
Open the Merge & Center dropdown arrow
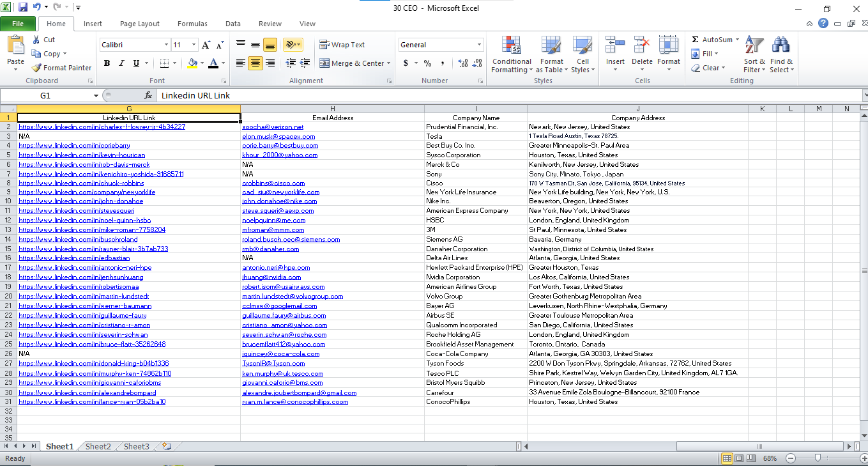(390, 63)
